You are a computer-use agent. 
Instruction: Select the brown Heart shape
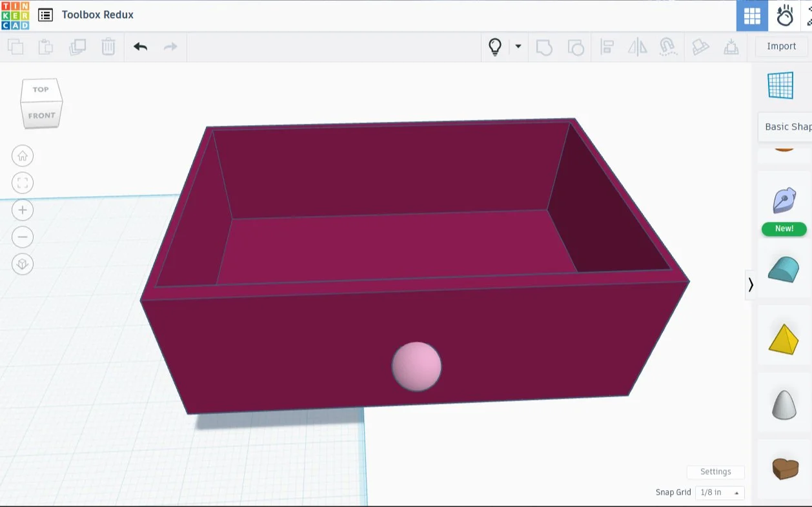(x=785, y=468)
